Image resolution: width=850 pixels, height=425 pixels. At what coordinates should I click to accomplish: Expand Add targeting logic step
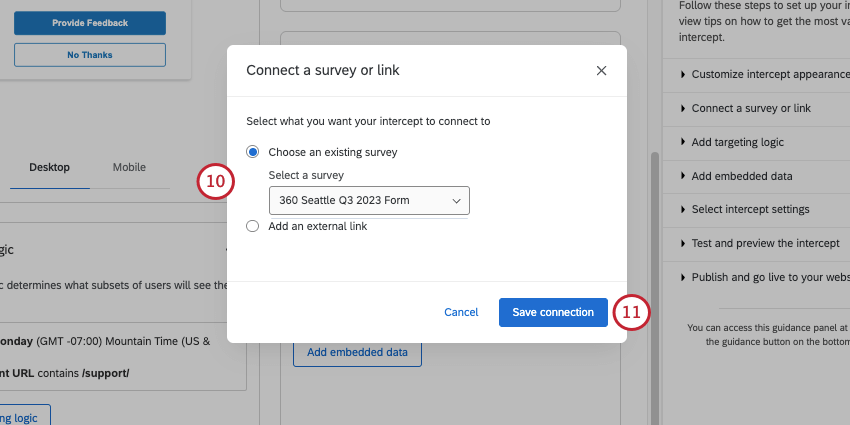pos(737,142)
